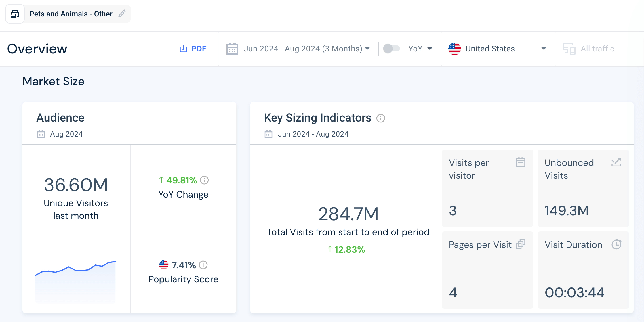This screenshot has width=644, height=322.
Task: Click the calendar icon in Visits per visitor card
Action: pos(520,162)
